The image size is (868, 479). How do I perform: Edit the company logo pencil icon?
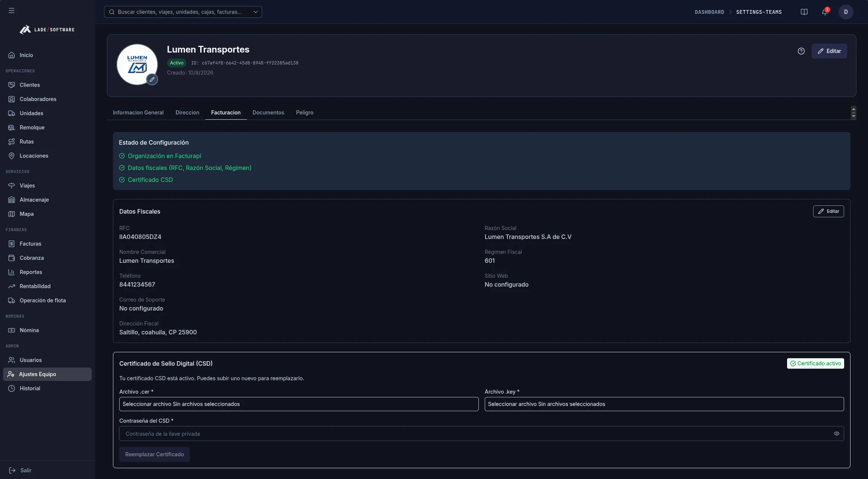(152, 79)
